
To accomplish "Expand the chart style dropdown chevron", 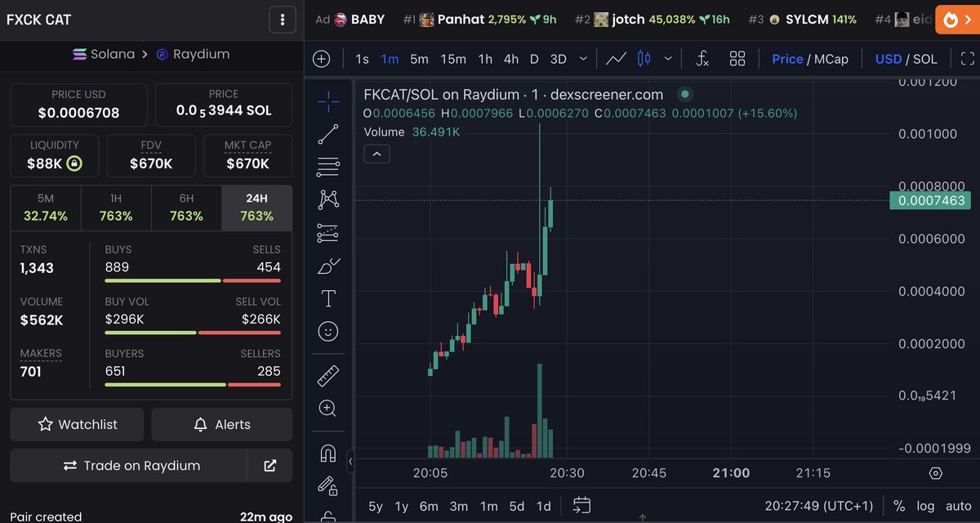I will 668,59.
